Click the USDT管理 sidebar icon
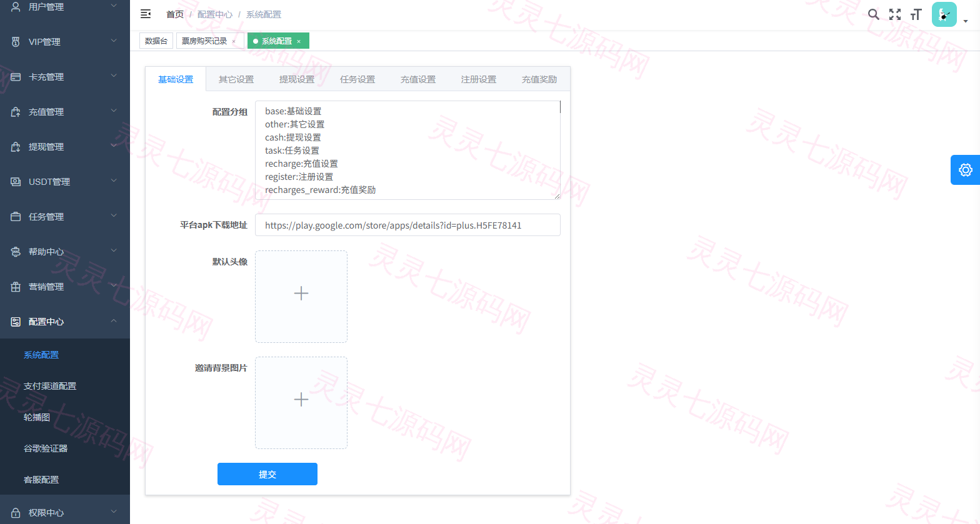980x524 pixels. coord(16,182)
